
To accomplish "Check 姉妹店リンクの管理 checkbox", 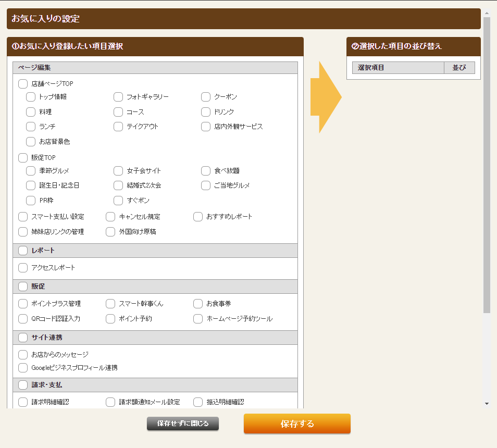I will [23, 232].
